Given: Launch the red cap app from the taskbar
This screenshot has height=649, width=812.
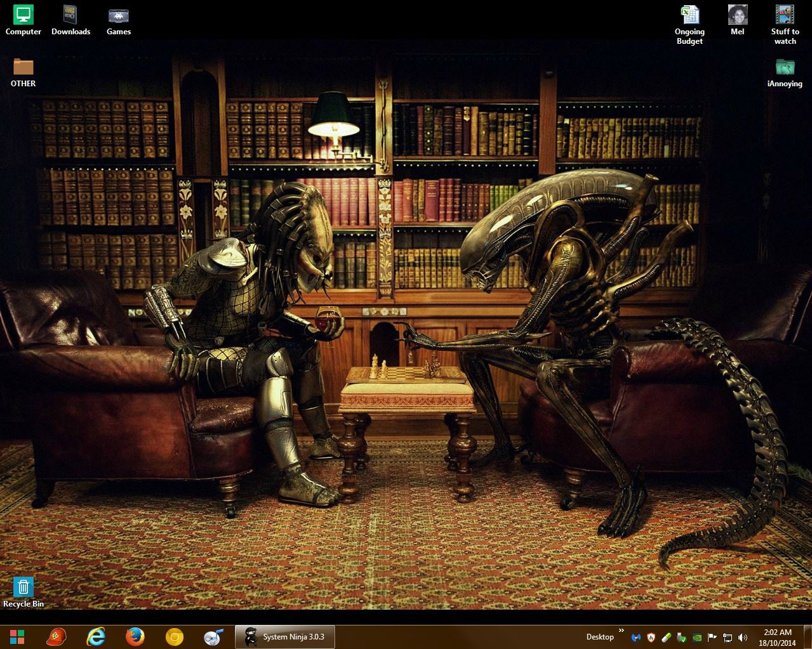Looking at the screenshot, I should [57, 636].
